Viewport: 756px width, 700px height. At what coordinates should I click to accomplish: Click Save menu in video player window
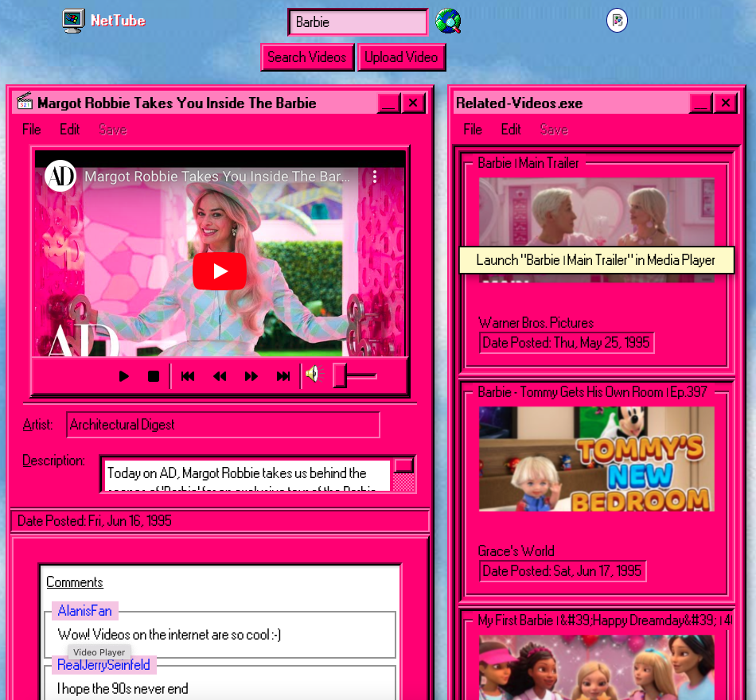tap(113, 129)
